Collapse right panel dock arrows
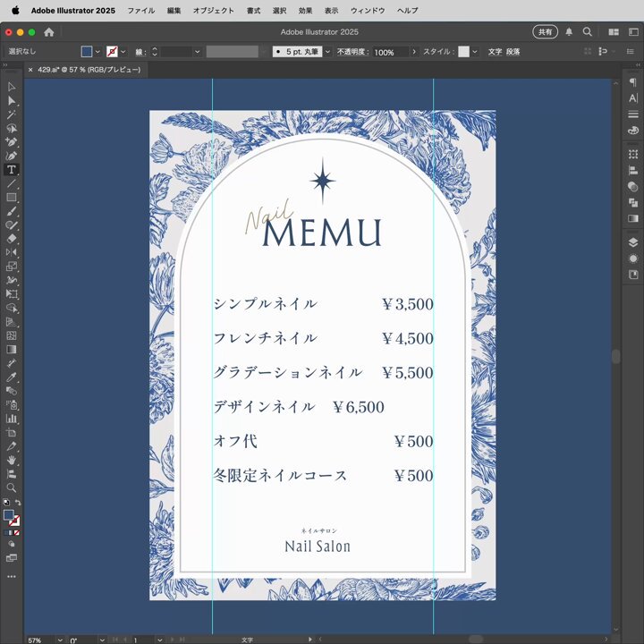The width and height of the screenshot is (644, 644). pos(638,65)
